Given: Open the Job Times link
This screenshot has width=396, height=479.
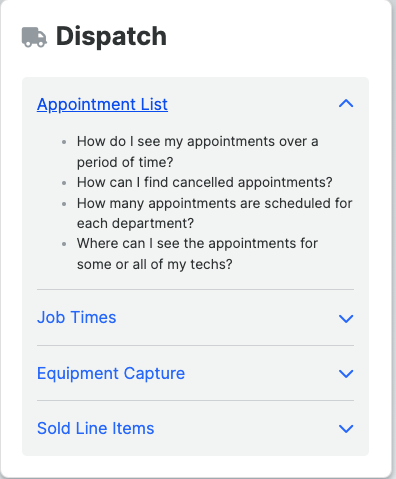Looking at the screenshot, I should pos(77,317).
